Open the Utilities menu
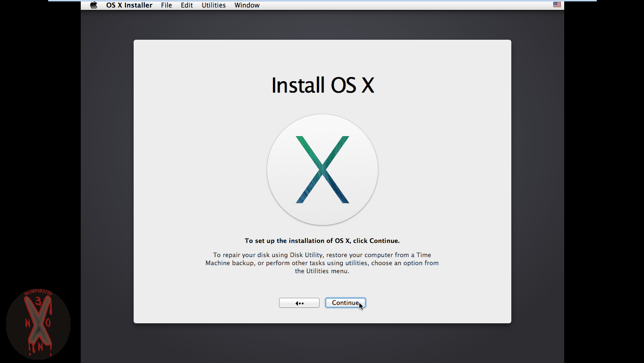The image size is (644, 363). pos(214,5)
